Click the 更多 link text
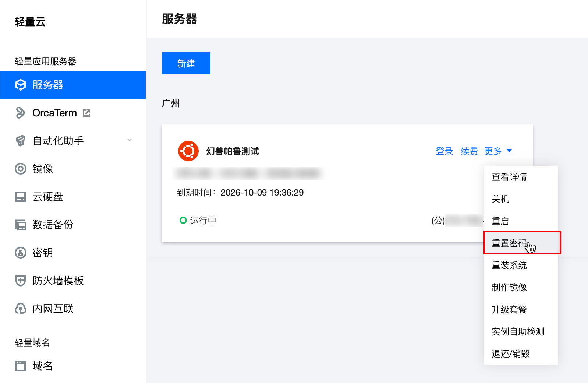 493,151
